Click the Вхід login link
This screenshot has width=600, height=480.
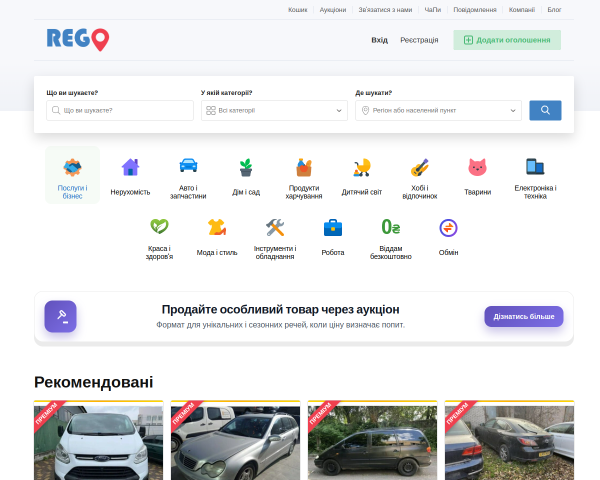tap(380, 40)
